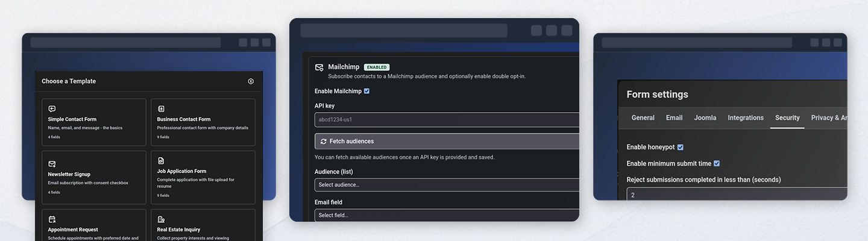Open the Integrations tab

point(746,117)
